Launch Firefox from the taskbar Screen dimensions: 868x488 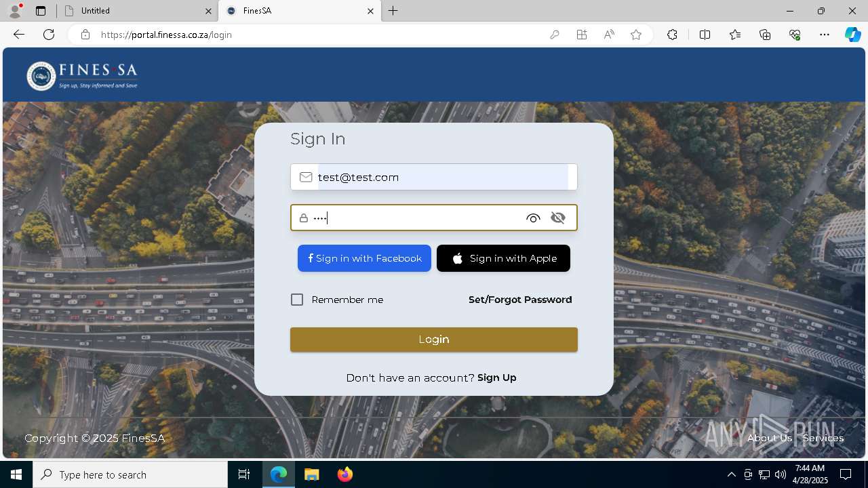click(345, 474)
